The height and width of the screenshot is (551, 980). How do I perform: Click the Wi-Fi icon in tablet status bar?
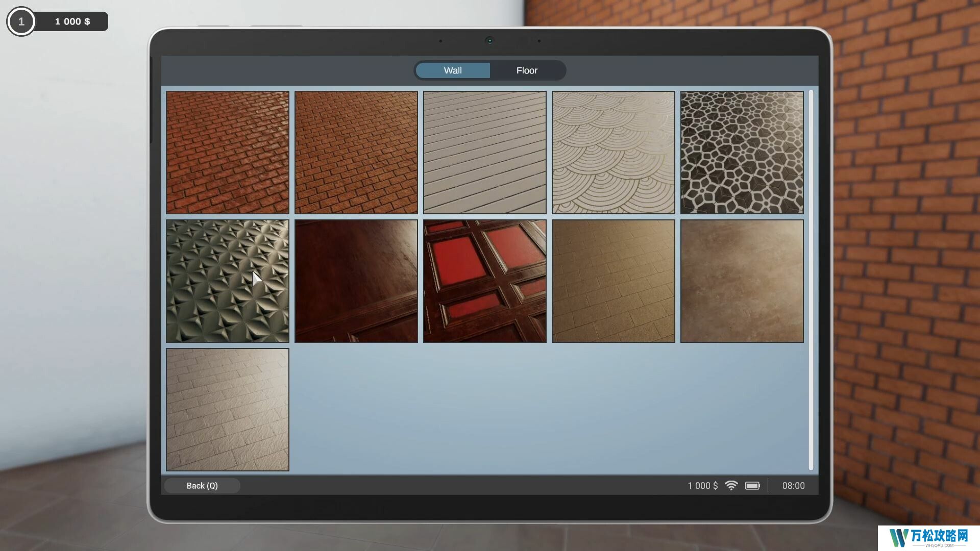[x=731, y=486]
